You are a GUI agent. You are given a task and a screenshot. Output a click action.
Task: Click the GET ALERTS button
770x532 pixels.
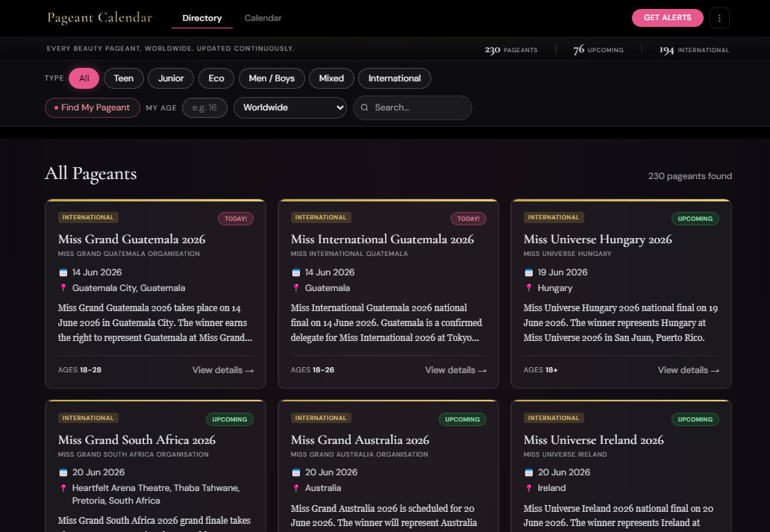point(667,18)
